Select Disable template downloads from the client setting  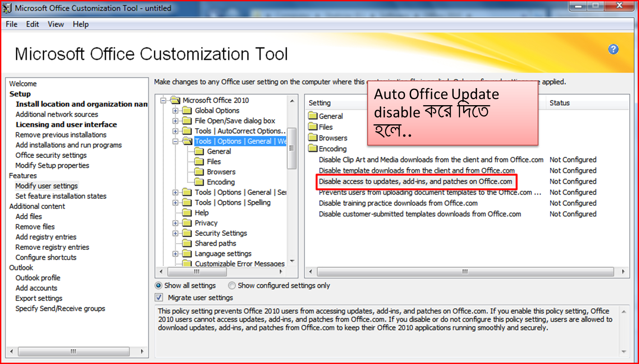417,171
